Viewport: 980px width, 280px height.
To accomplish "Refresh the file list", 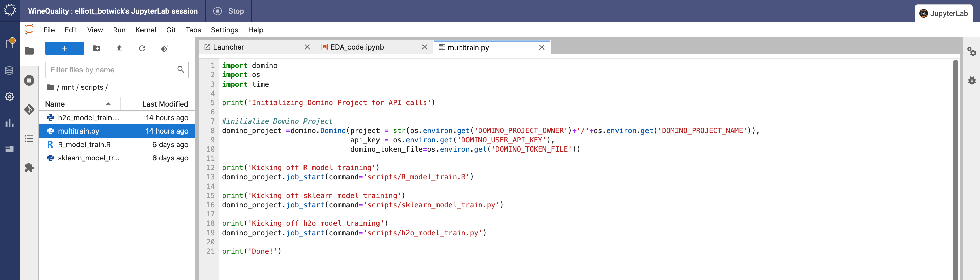I will [x=142, y=48].
